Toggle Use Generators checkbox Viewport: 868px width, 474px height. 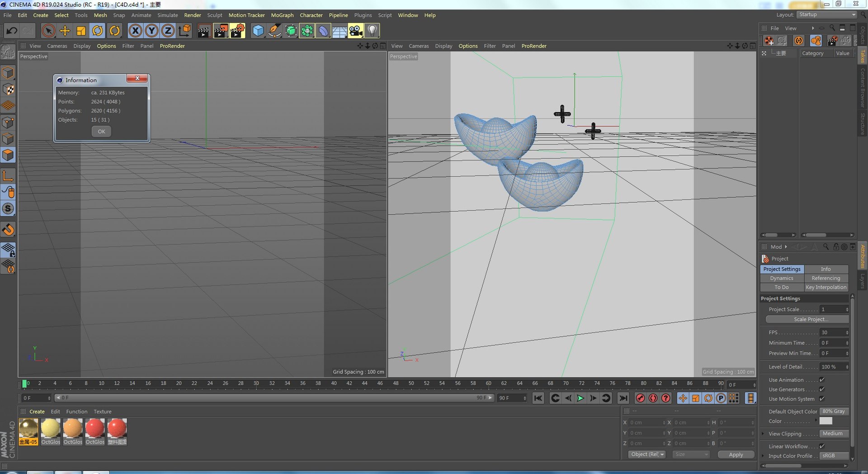pos(822,389)
